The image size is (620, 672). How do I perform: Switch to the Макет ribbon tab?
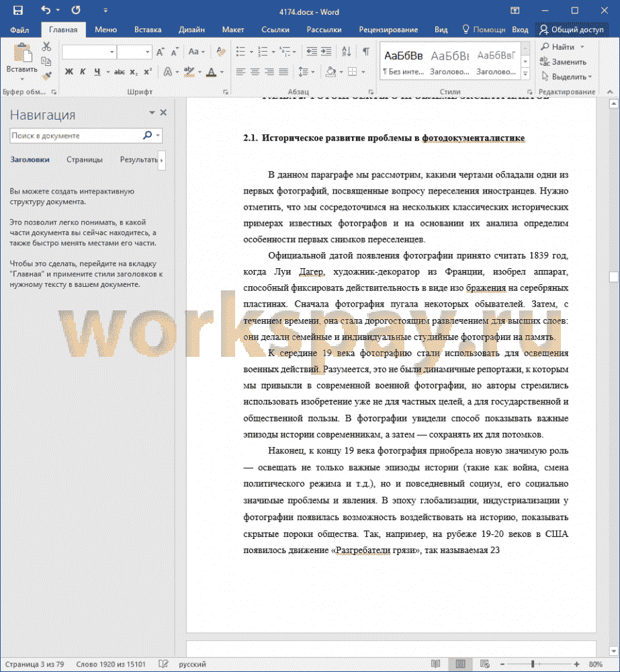(x=233, y=30)
